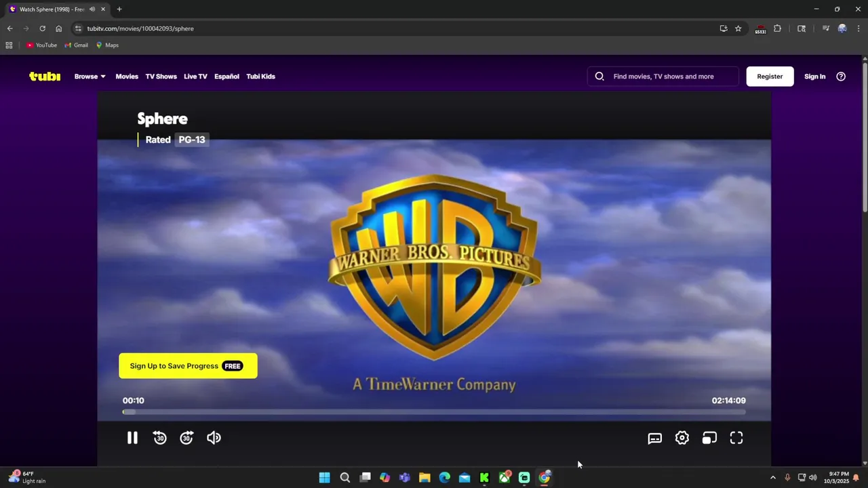The width and height of the screenshot is (868, 488).
Task: Click the 02:14:09 remaining time
Action: click(729, 401)
